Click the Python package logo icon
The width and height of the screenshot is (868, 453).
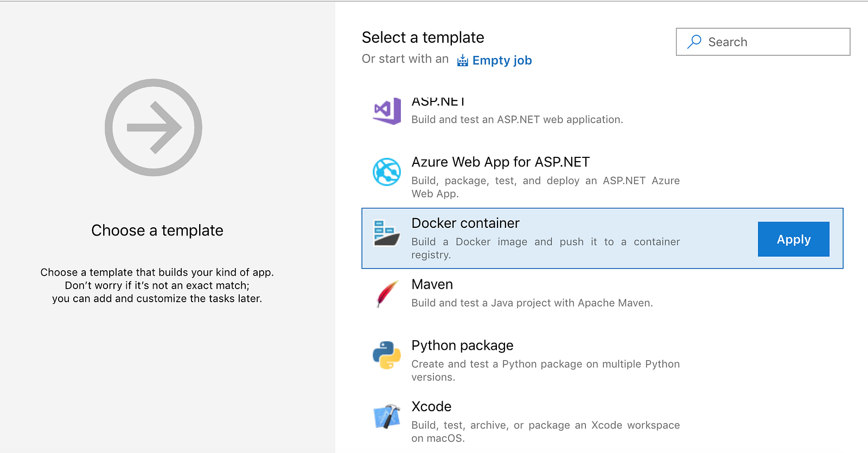tap(387, 355)
